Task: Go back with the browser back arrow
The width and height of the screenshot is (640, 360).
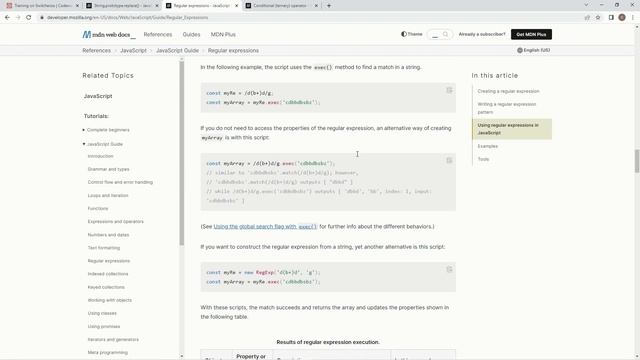Action: [7, 18]
